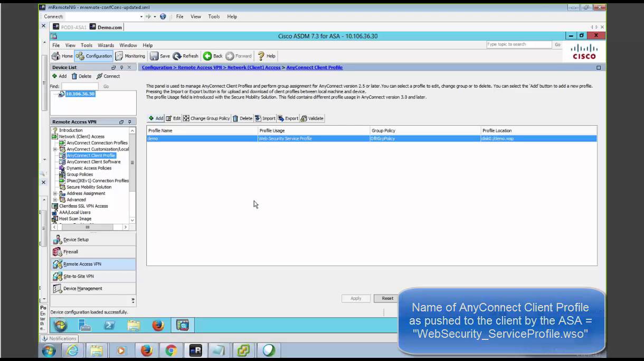Open ASDM File menu

(56, 45)
